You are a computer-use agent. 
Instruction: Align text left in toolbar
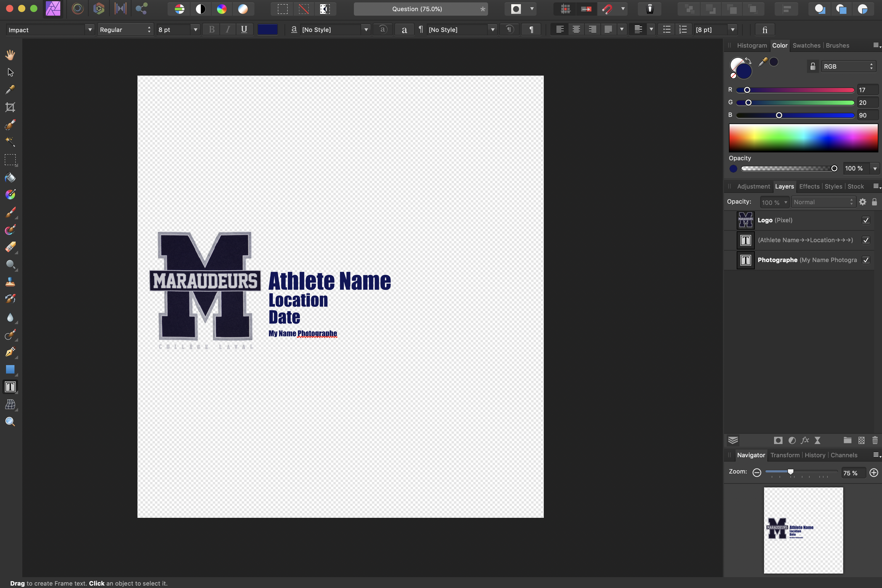click(x=560, y=30)
